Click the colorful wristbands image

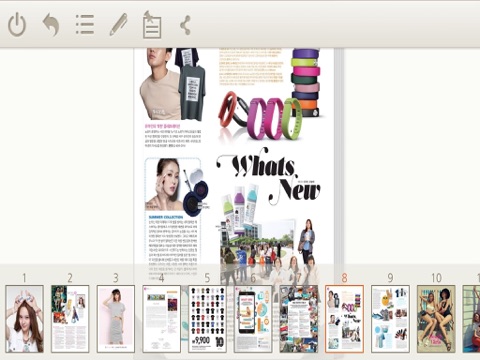269,94
